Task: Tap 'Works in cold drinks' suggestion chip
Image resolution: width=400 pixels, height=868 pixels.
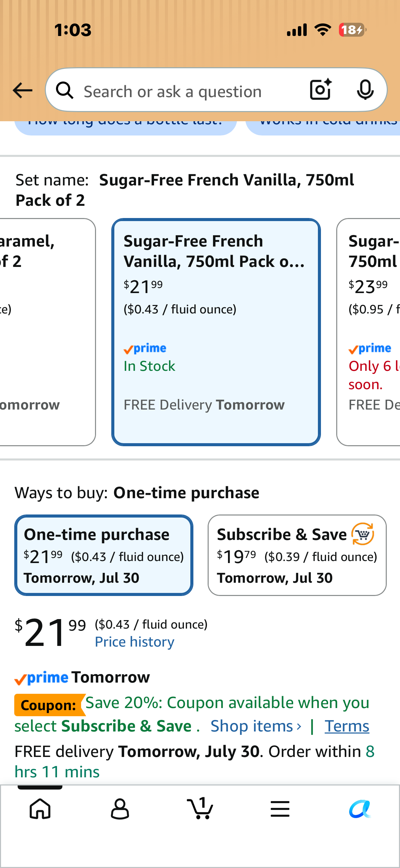Action: click(x=323, y=128)
